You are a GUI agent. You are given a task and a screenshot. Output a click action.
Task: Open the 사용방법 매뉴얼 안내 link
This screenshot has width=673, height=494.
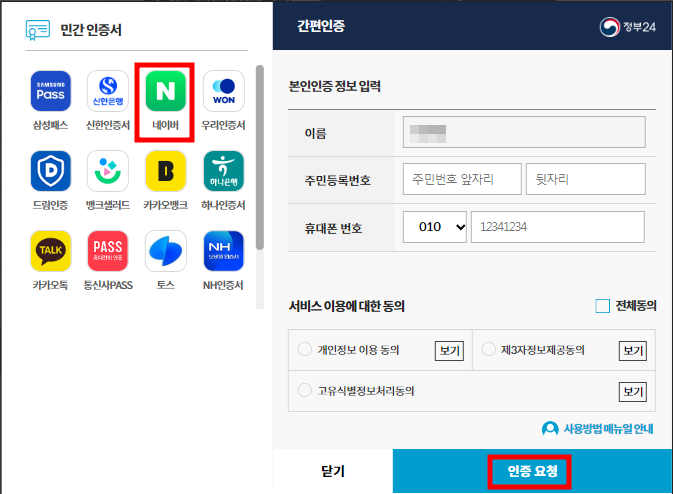point(608,428)
